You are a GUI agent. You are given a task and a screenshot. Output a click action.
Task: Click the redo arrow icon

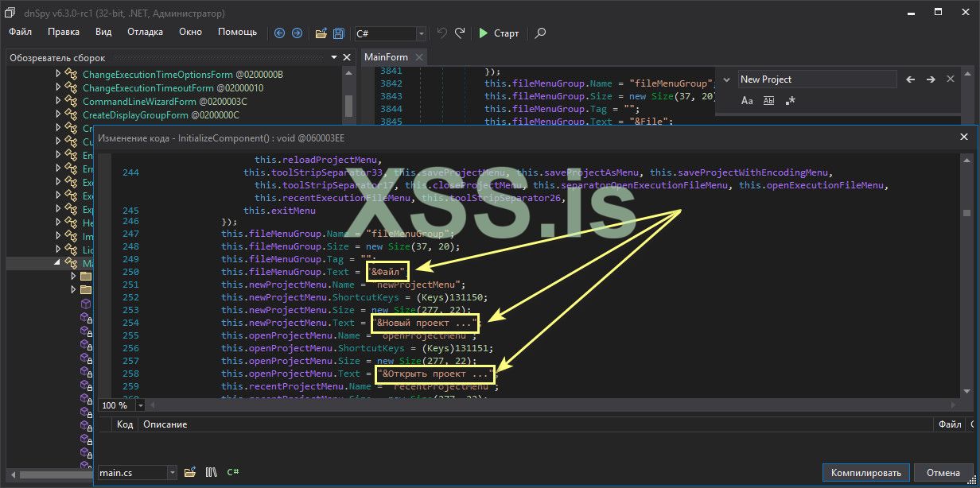(x=460, y=33)
